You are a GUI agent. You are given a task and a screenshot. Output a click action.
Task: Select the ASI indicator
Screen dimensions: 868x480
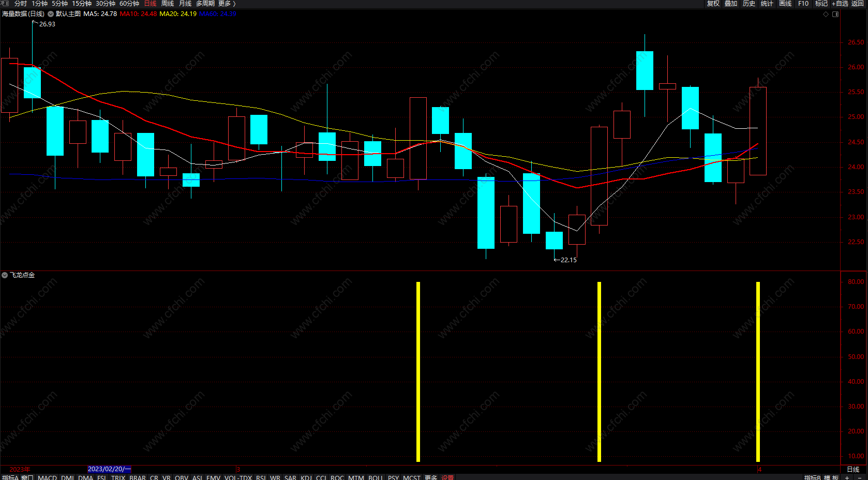(x=198, y=477)
